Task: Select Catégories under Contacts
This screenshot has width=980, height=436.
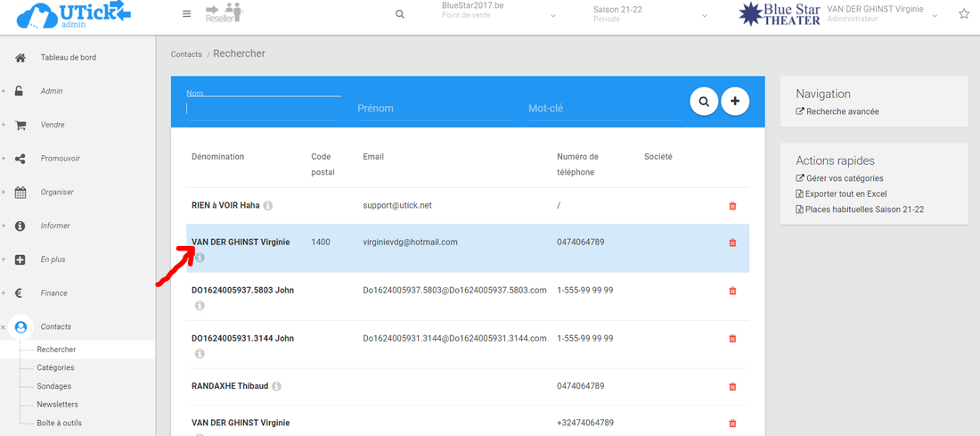Action: pyautogui.click(x=55, y=367)
